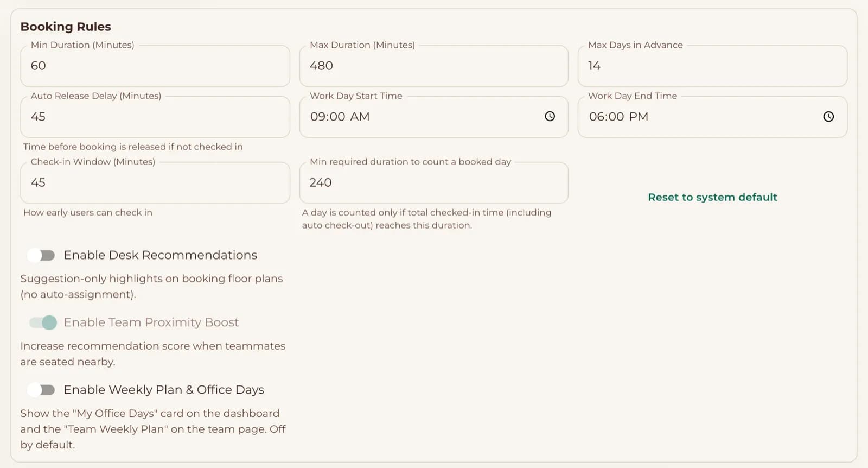The image size is (868, 468).
Task: Click the Work Day End Time 06:00 PM value
Action: click(x=618, y=117)
